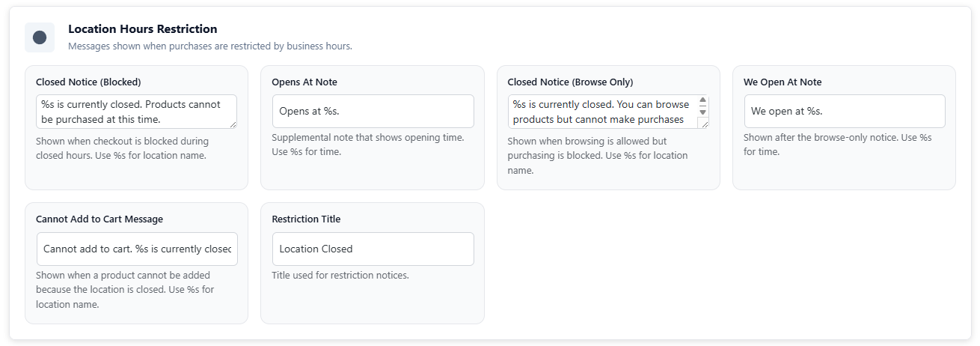This screenshot has width=980, height=346.
Task: Click the We Open At Note label
Action: point(783,82)
